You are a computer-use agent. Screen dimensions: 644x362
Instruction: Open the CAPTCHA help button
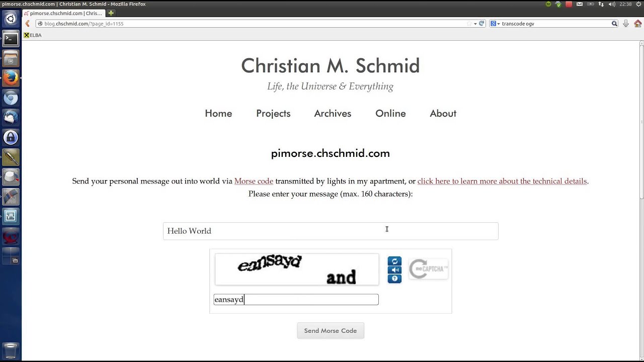tap(394, 279)
